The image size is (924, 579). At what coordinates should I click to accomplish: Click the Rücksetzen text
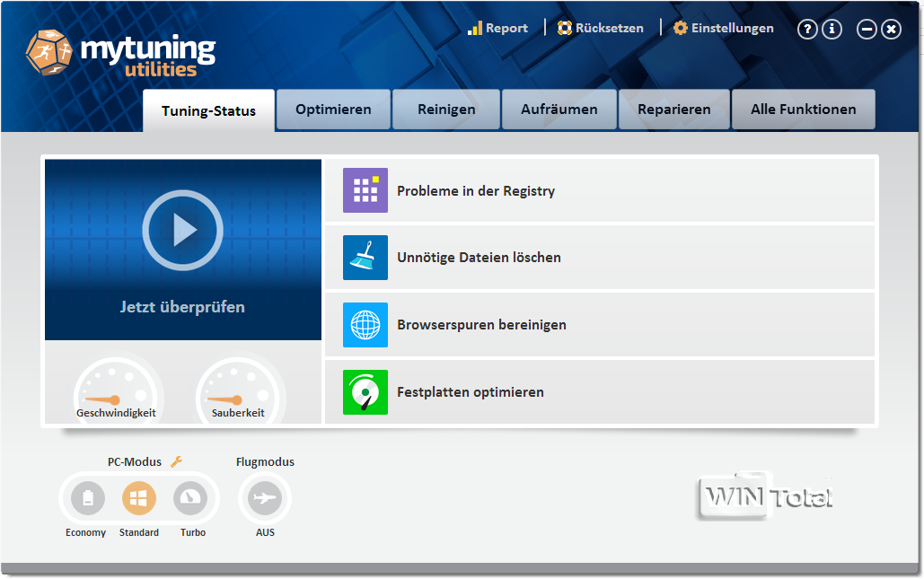pos(610,28)
